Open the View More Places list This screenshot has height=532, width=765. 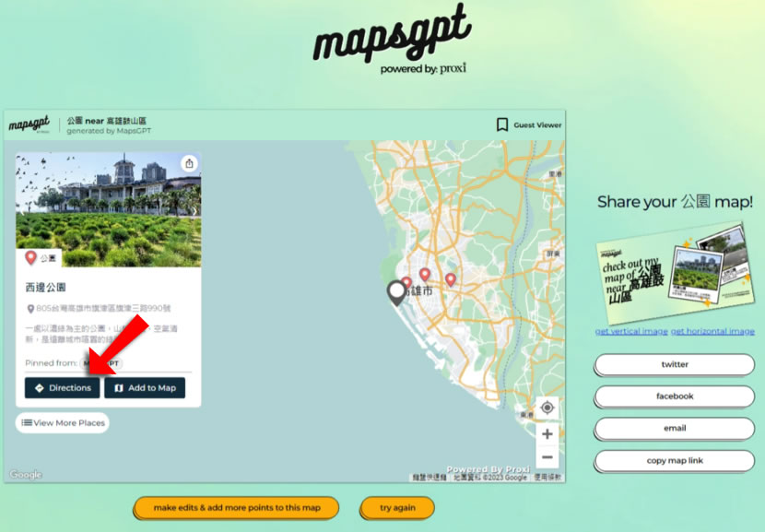coord(63,422)
